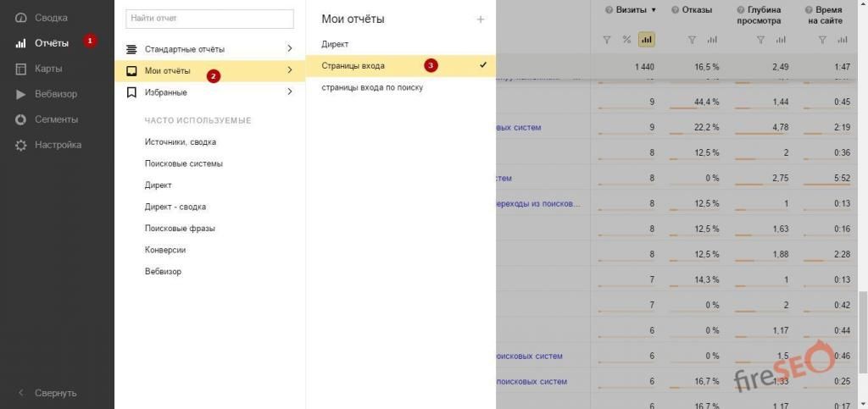868x409 pixels.
Task: Open Настройка gear icon
Action: [21, 145]
